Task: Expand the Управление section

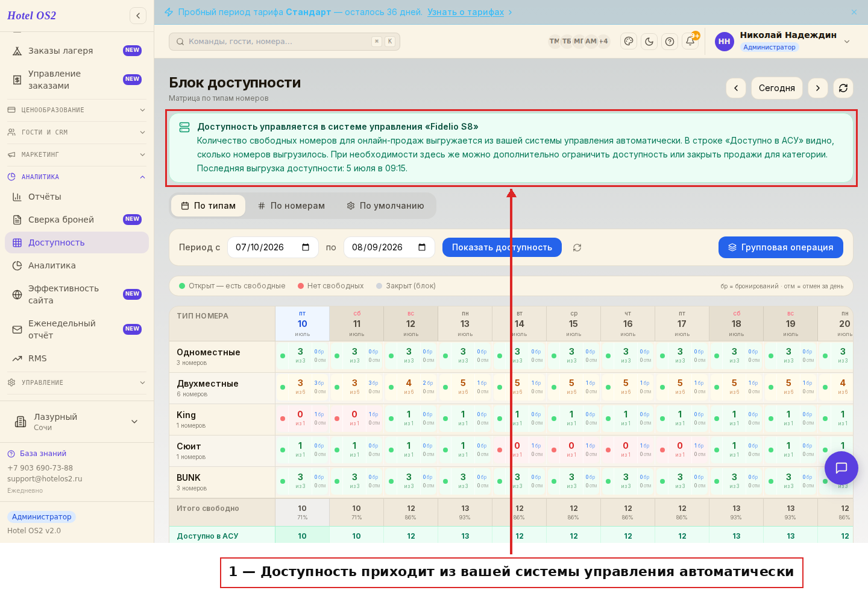Action: (77, 382)
